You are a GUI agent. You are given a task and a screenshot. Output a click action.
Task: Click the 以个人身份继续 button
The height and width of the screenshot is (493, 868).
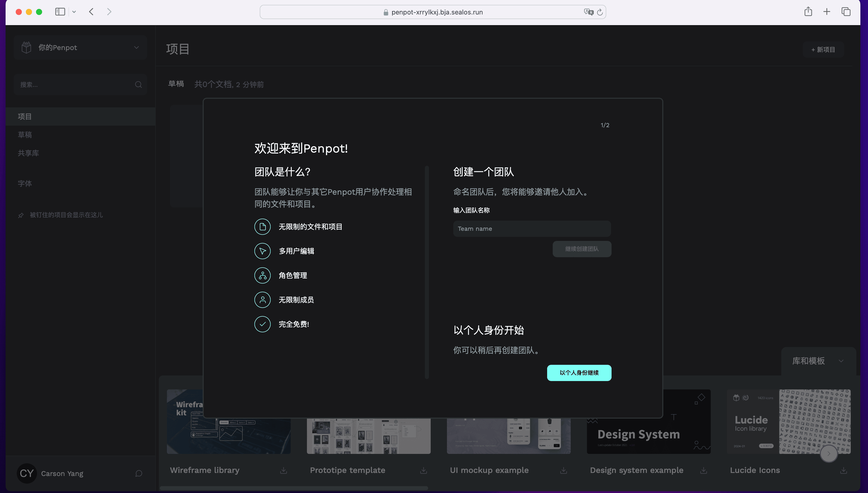coord(579,373)
